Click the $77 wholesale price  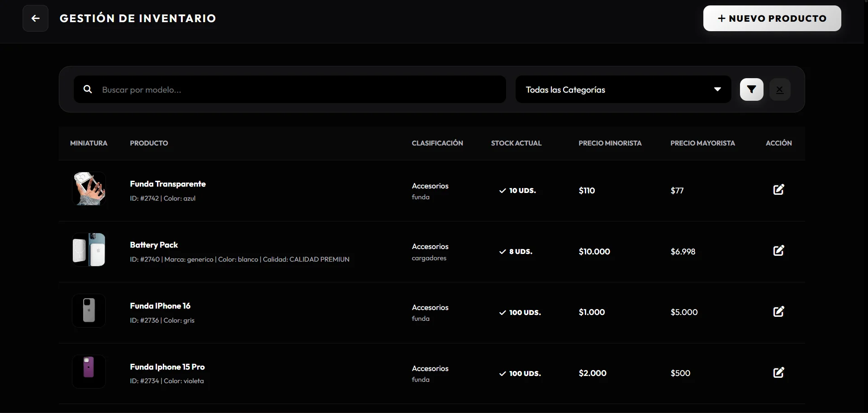pos(677,191)
